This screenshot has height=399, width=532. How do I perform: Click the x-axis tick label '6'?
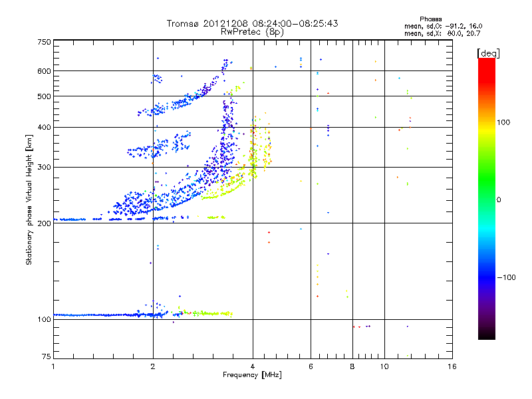(311, 366)
